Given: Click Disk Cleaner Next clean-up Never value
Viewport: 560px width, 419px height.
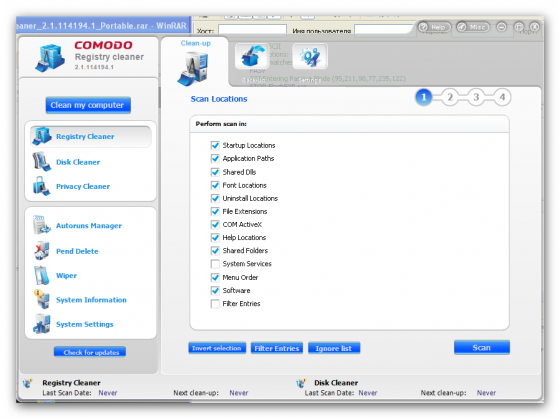Looking at the screenshot, I should coord(486,393).
